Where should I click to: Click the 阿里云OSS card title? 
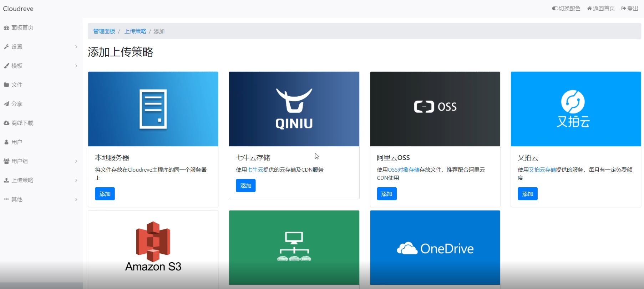tap(393, 158)
